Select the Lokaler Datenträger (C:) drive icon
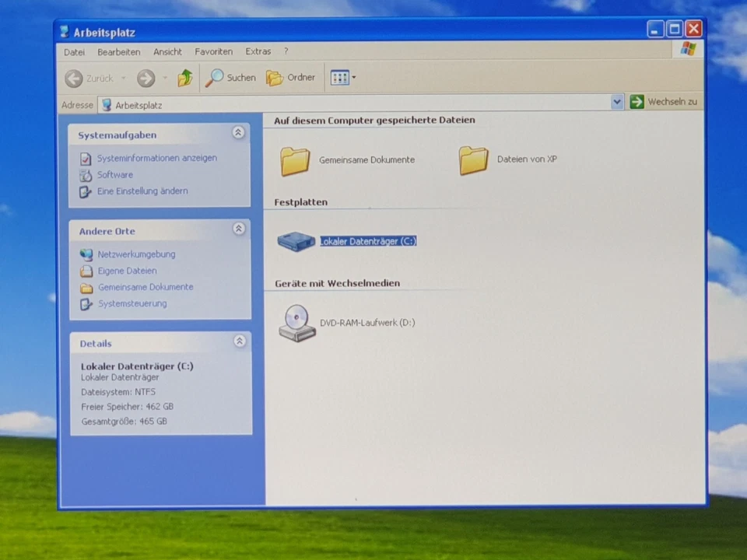Image resolution: width=747 pixels, height=560 pixels. (296, 241)
